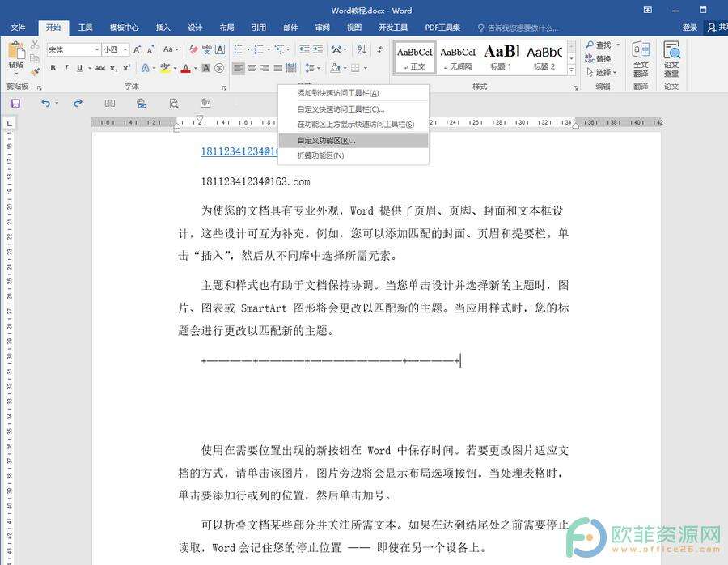
Task: Click the Paste (粘贴) clipboard icon
Action: coord(16,50)
